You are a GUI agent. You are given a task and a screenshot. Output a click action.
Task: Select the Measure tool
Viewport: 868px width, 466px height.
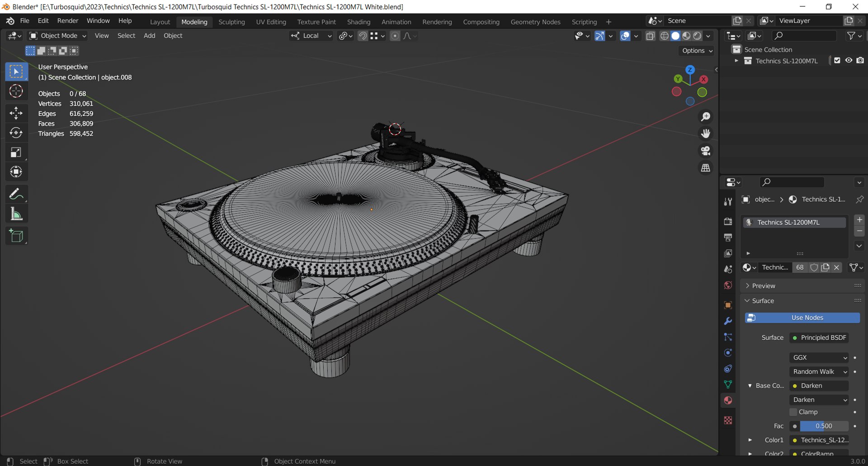[16, 214]
